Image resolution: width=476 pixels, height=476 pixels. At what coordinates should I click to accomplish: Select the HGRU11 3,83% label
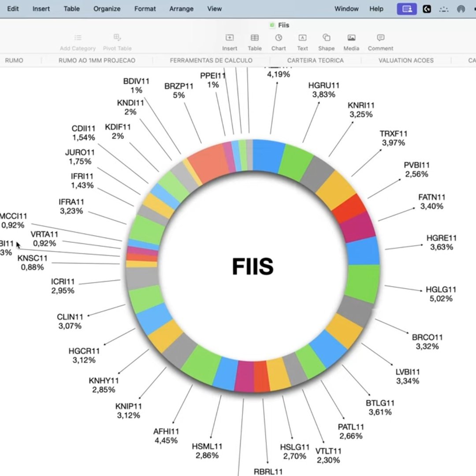click(x=324, y=90)
